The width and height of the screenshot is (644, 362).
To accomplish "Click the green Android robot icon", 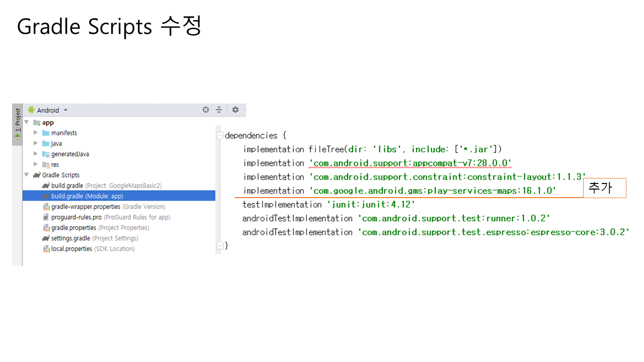I will 31,110.
